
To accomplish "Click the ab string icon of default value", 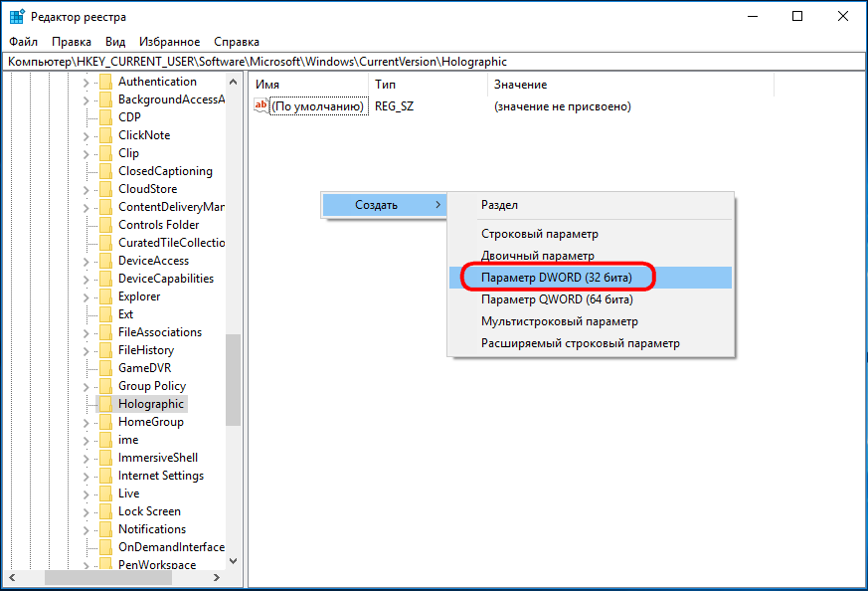I will click(x=261, y=105).
